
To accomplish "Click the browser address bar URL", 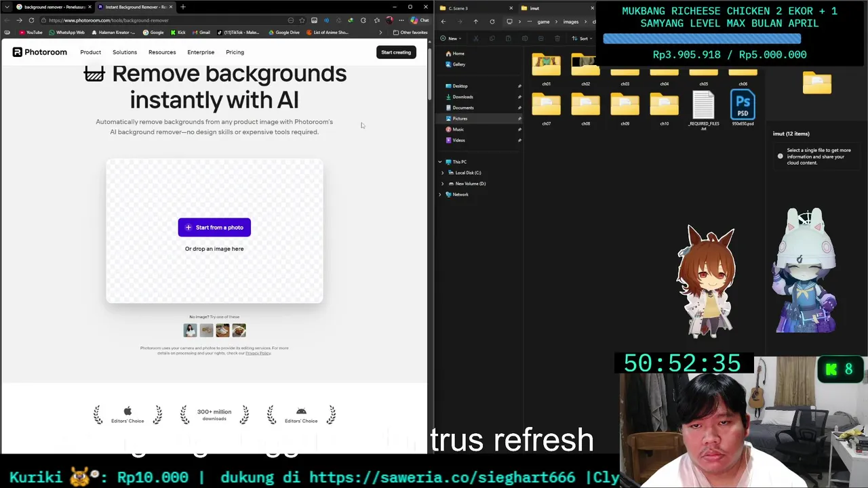I will click(108, 20).
